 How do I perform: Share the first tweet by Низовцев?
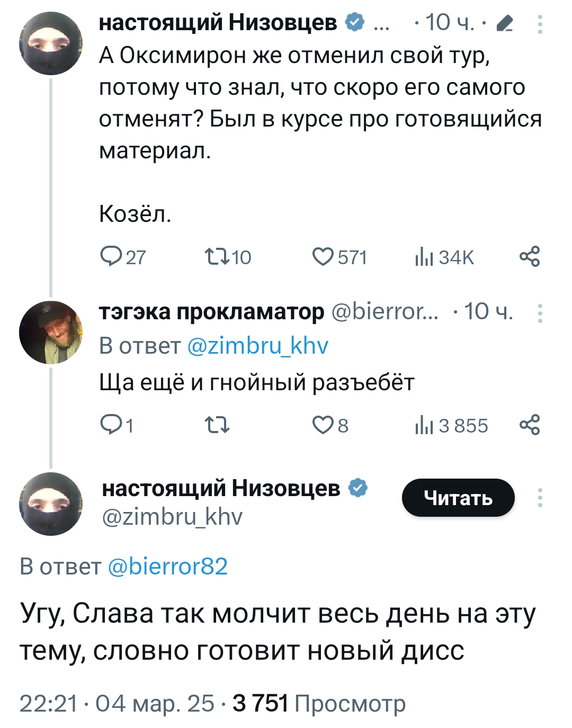530,257
